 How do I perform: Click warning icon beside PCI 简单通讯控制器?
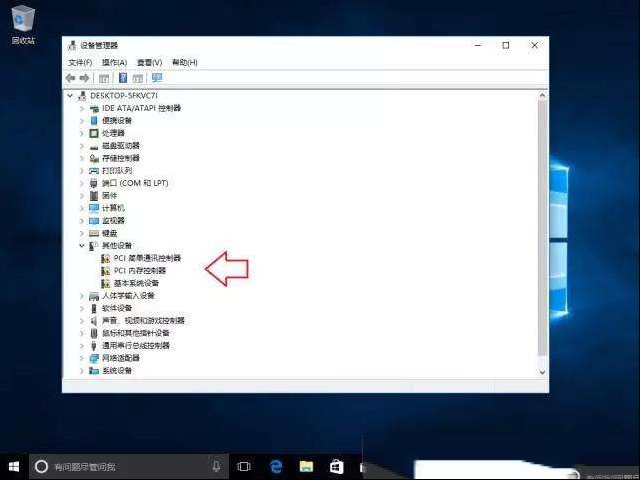(105, 258)
